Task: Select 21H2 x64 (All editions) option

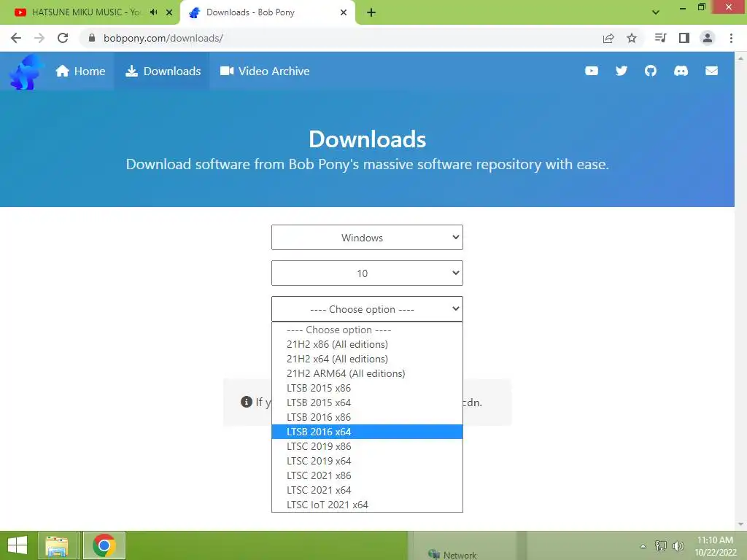Action: pyautogui.click(x=367, y=359)
